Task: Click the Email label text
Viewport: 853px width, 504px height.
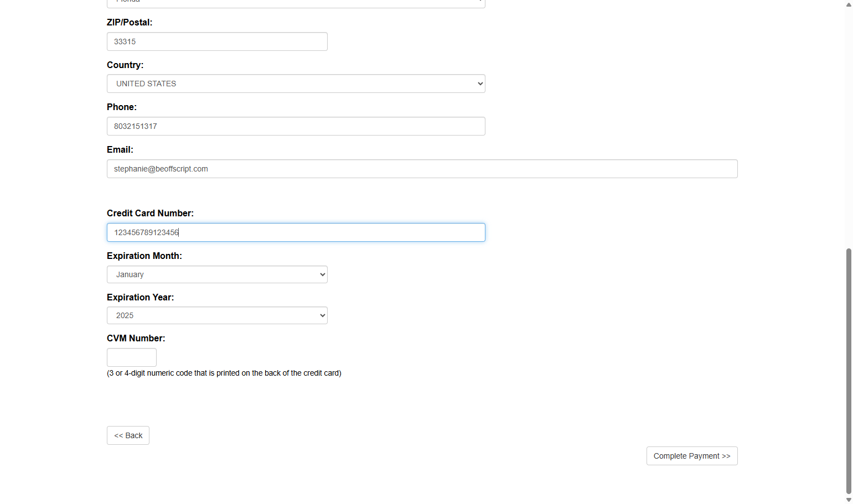Action: coord(120,149)
